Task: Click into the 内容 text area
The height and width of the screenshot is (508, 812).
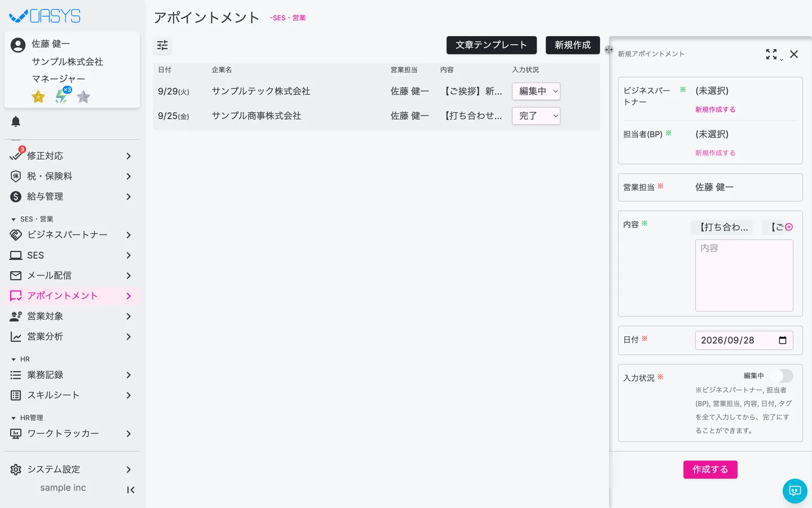Action: coord(744,275)
